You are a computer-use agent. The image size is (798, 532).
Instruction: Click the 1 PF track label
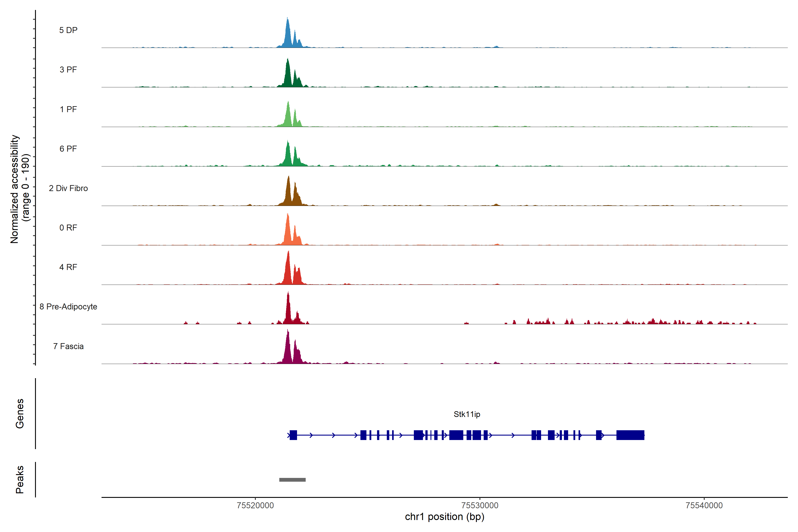click(x=68, y=109)
